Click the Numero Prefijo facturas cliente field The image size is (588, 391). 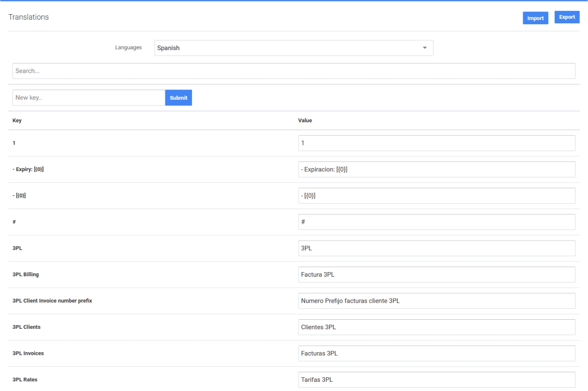(436, 301)
